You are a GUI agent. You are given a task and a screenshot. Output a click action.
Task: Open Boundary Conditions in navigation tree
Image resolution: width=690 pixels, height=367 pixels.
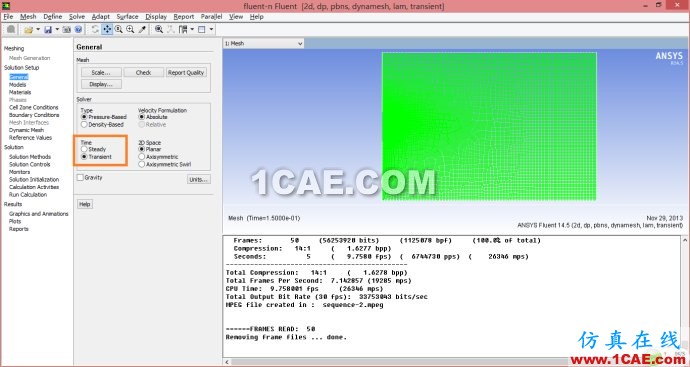(x=34, y=115)
